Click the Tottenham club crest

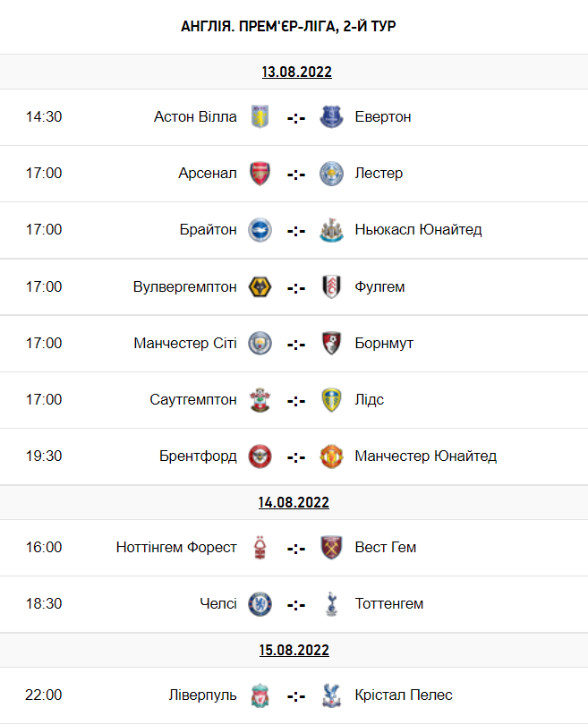pos(332,604)
